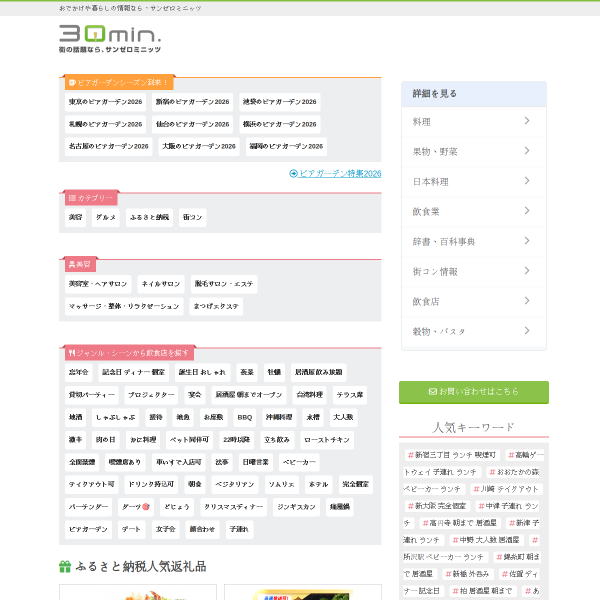Viewport: 600px width, 600px height.
Task: Click the 30min. site logo
Action: [110, 38]
